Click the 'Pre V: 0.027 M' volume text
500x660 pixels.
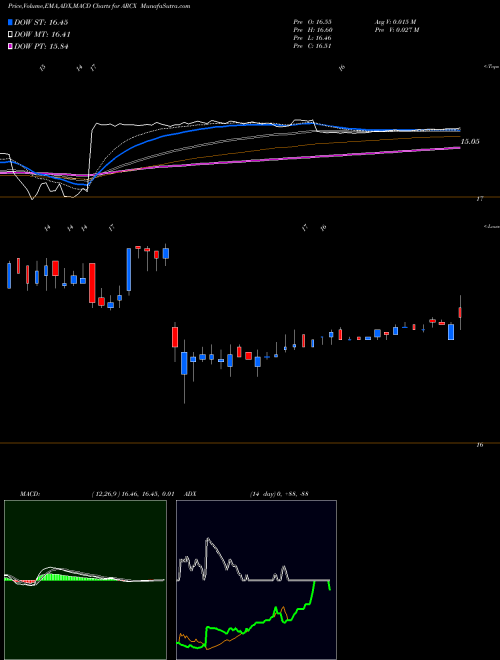coord(396,30)
